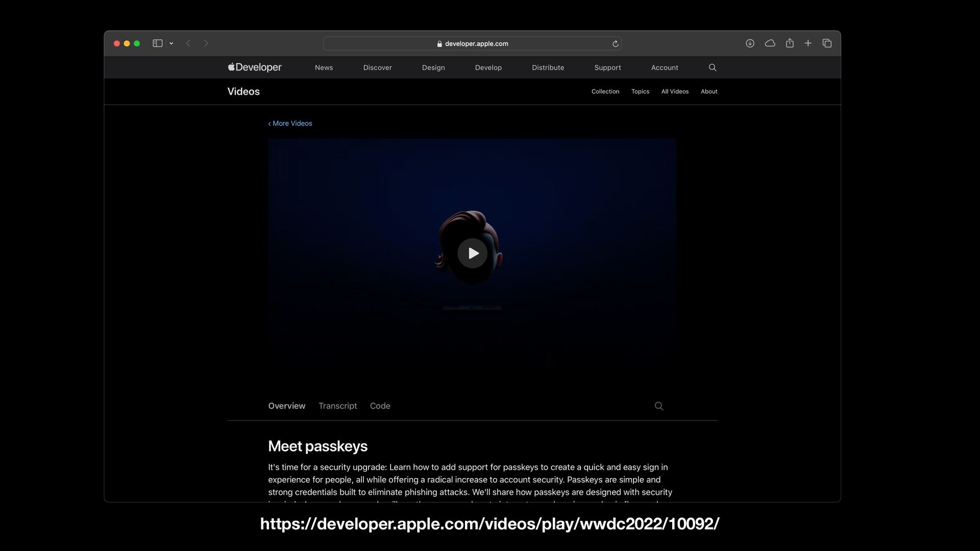The height and width of the screenshot is (551, 980).
Task: Search within the video transcript magnifier
Action: (659, 406)
